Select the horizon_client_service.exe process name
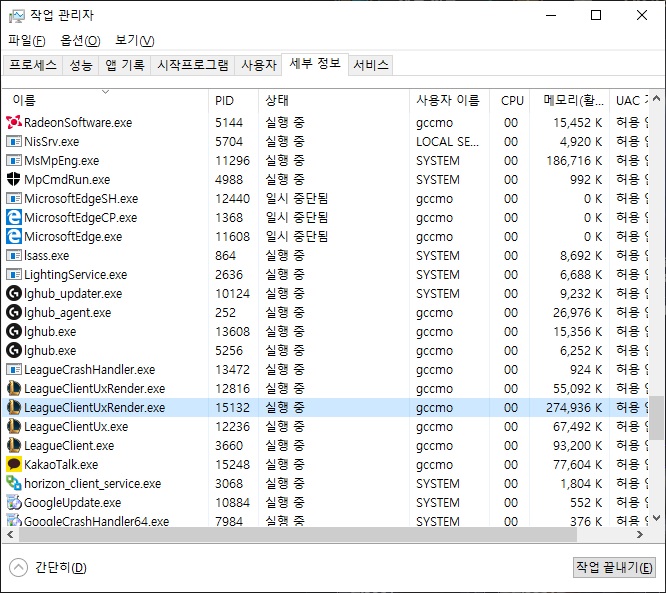The width and height of the screenshot is (666, 593). 93,483
